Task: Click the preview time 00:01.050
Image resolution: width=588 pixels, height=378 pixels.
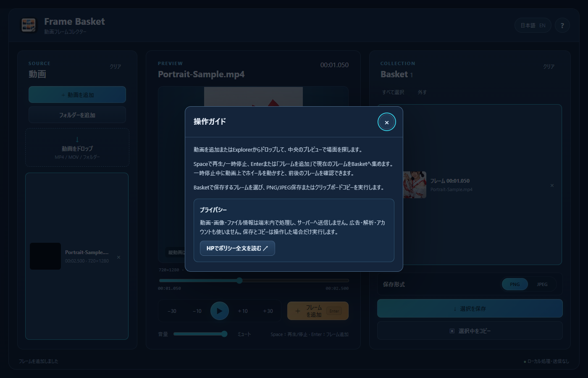Action: coord(334,65)
